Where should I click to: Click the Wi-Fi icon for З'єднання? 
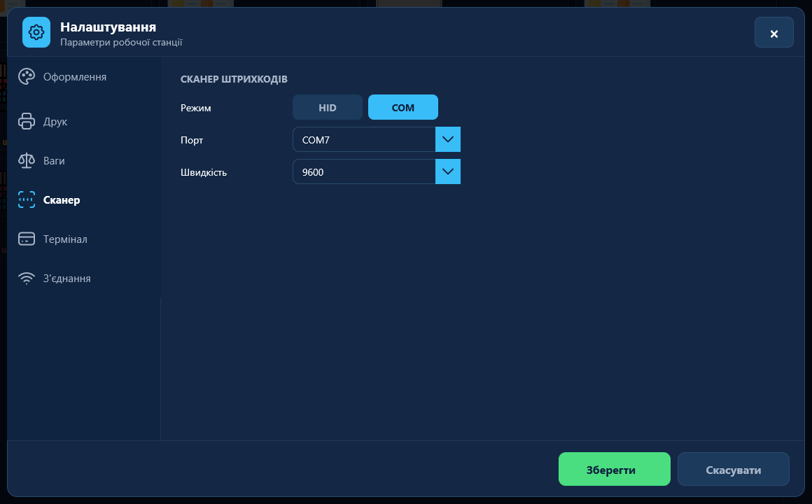27,278
